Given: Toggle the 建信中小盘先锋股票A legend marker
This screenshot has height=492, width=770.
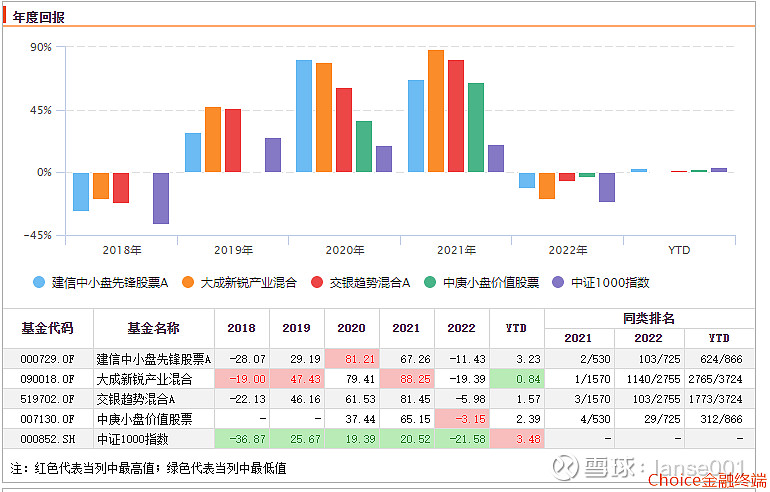Looking at the screenshot, I should [x=39, y=282].
